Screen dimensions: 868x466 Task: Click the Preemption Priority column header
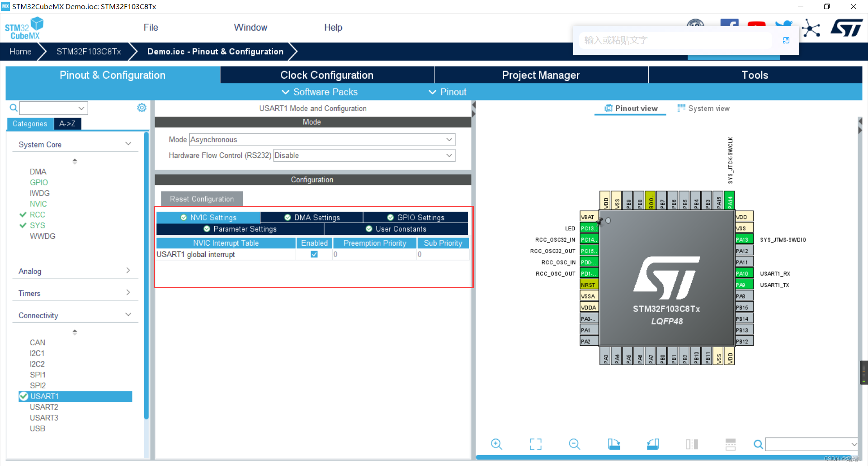pos(375,243)
